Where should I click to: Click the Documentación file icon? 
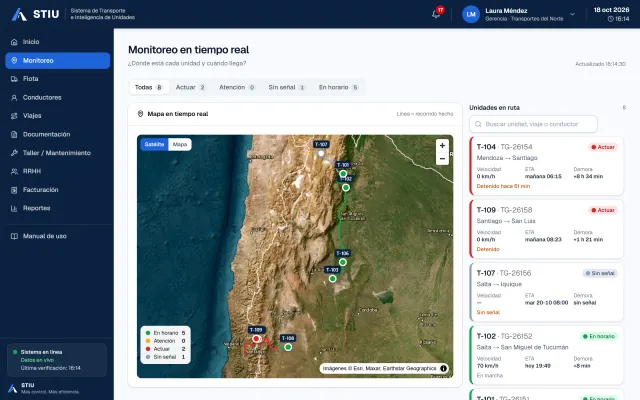[x=14, y=134]
